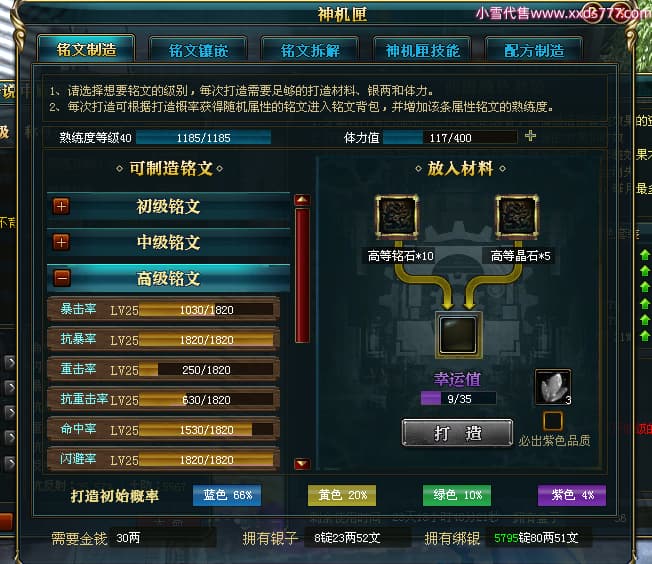Select the 命中率 LV25 inscription row
This screenshot has height=564, width=652.
(x=163, y=429)
